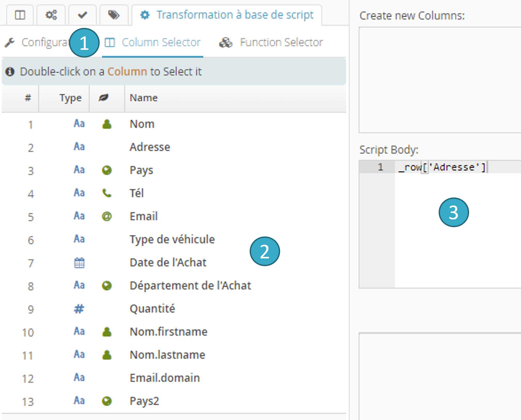Sort by the Name column header
Screen dimensions: 521x420
point(235,98)
